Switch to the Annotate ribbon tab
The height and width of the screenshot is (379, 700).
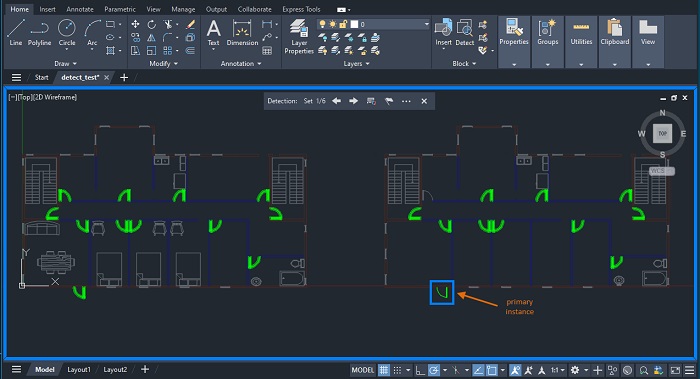80,9
